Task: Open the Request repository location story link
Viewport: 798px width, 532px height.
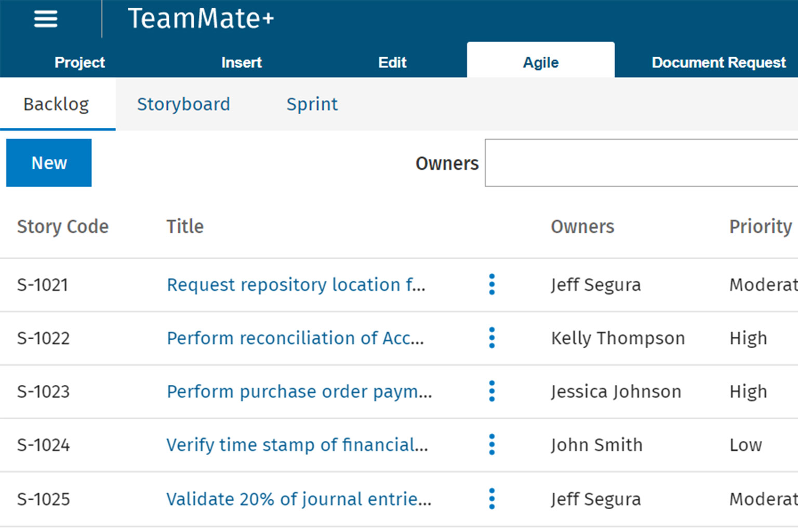Action: (x=296, y=285)
